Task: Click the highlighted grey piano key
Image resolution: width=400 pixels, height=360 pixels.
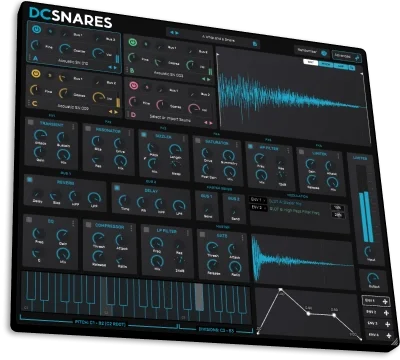Action: pyautogui.click(x=199, y=297)
